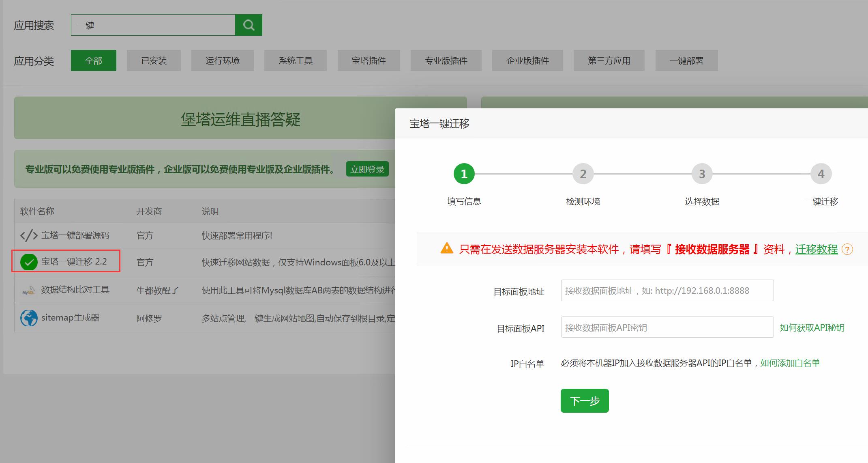Viewport: 868px width, 463px height.
Task: Open the 系统工具 category
Action: (x=296, y=60)
